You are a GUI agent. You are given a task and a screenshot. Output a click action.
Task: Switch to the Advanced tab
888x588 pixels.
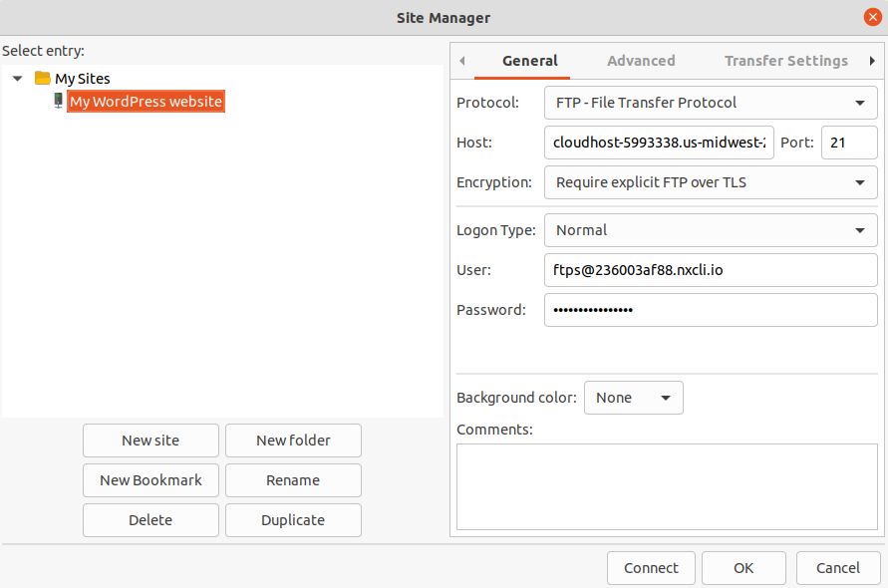pyautogui.click(x=640, y=61)
